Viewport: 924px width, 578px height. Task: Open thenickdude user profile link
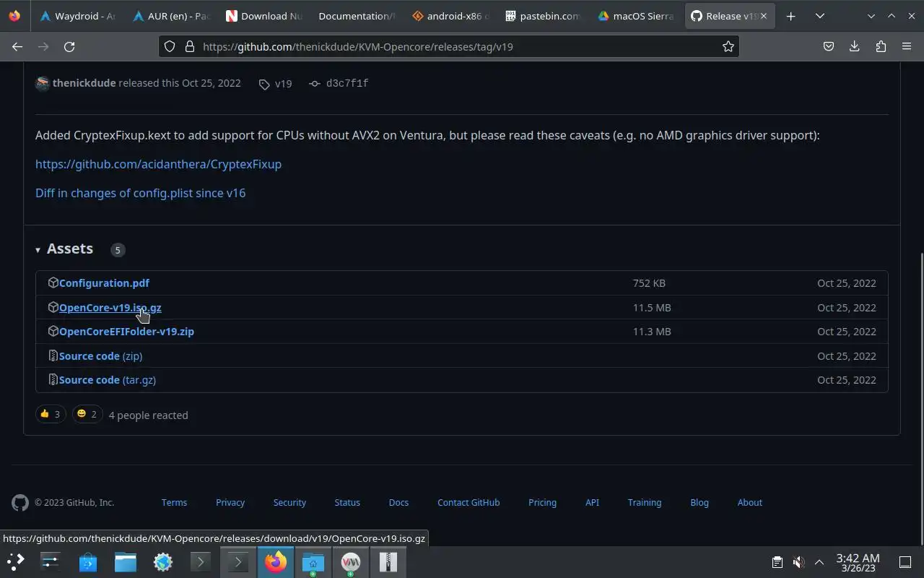pyautogui.click(x=84, y=83)
